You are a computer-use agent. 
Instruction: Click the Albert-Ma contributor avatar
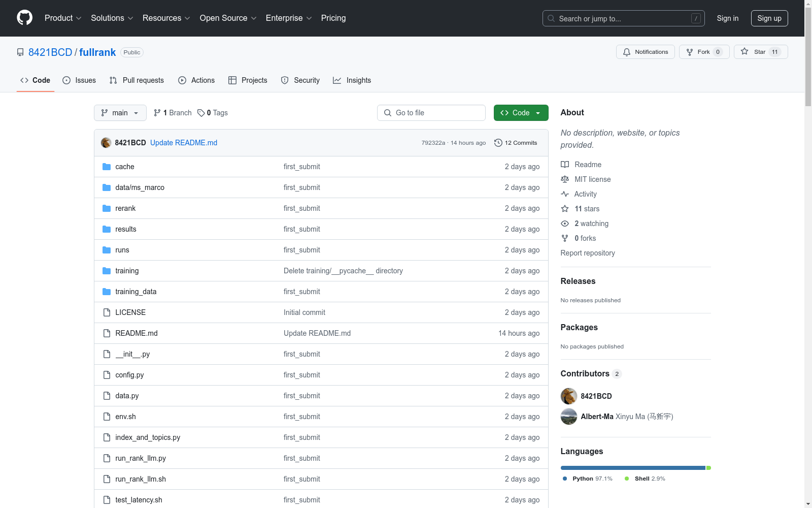click(569, 417)
